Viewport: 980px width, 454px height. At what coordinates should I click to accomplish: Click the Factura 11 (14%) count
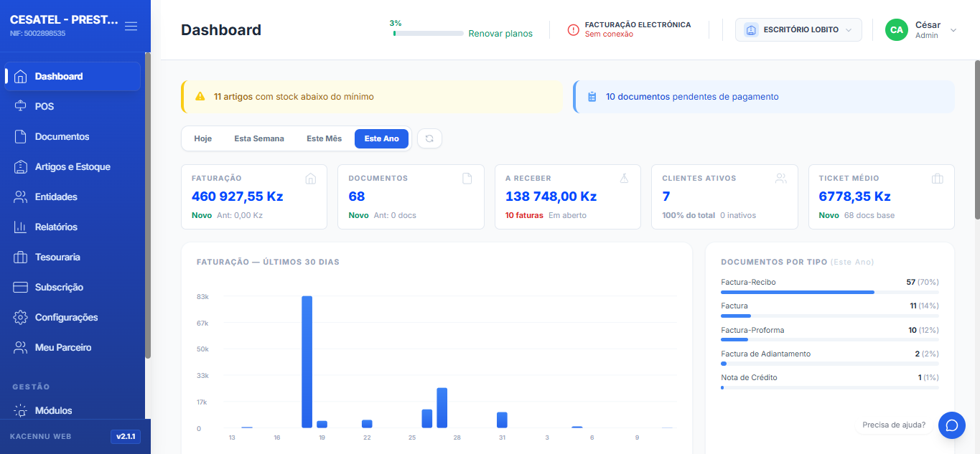coord(924,306)
